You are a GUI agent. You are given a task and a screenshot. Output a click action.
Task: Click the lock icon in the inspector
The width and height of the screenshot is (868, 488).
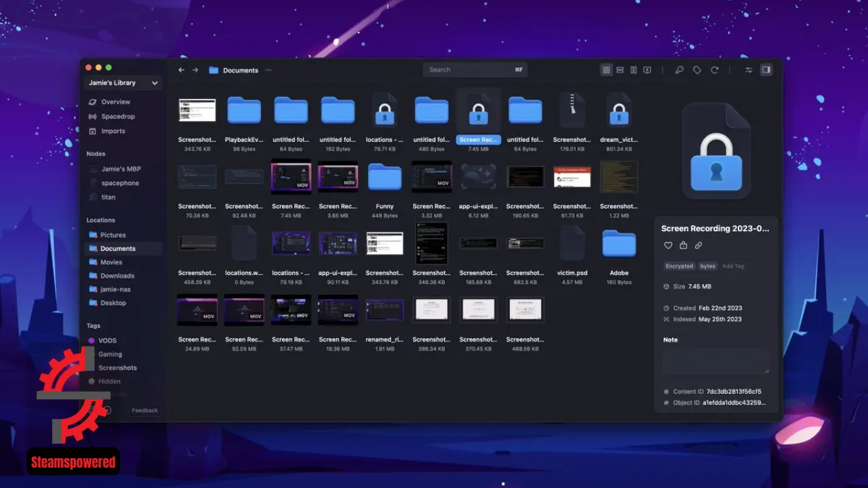tap(684, 245)
